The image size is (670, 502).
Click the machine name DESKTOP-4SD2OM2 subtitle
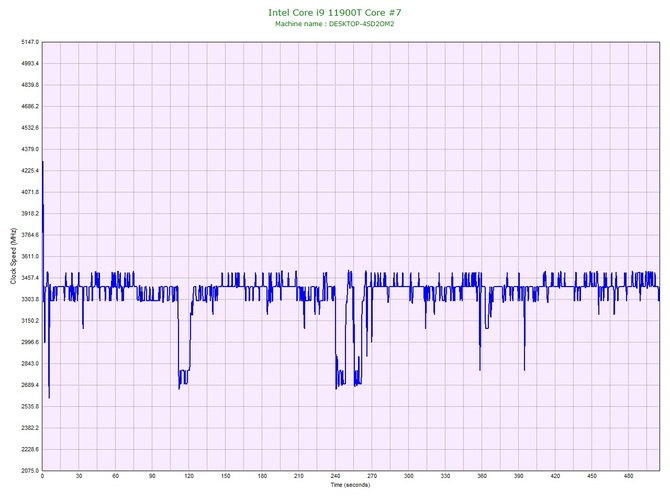pyautogui.click(x=335, y=24)
